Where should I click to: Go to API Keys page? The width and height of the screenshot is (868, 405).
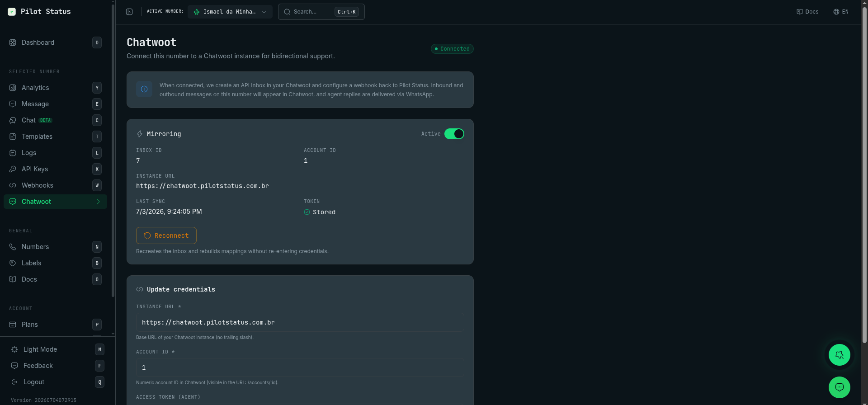[55, 169]
